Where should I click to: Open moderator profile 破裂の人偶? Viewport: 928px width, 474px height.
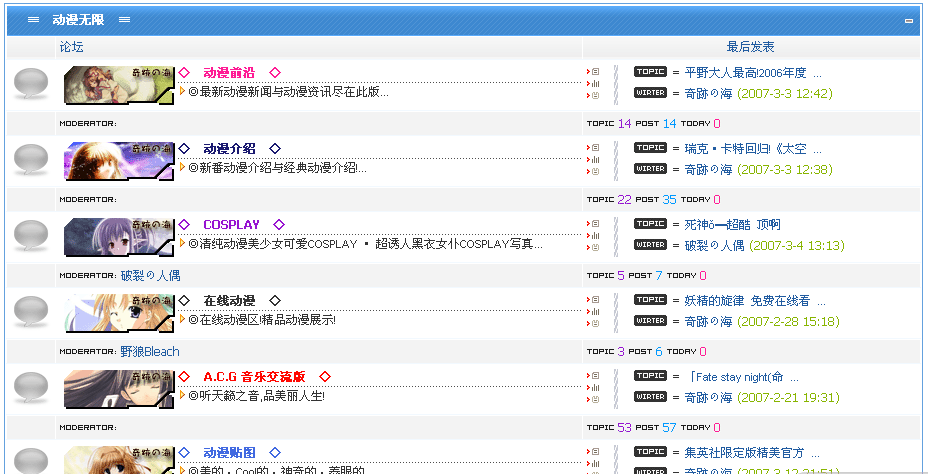point(150,275)
